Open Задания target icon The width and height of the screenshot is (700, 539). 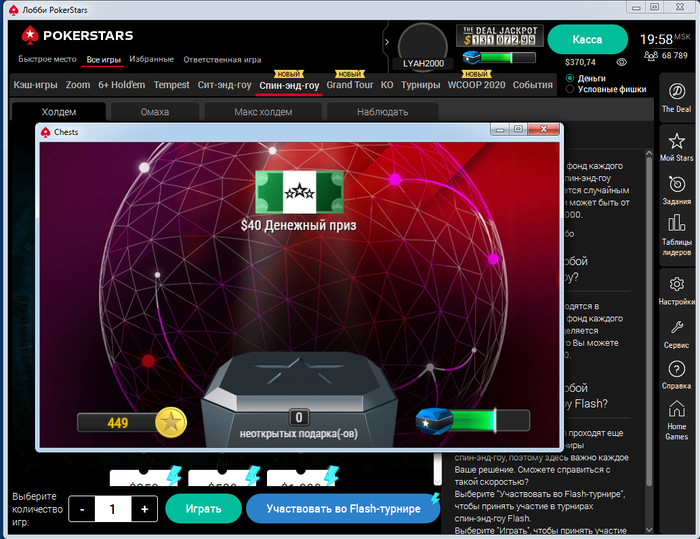pos(677,184)
